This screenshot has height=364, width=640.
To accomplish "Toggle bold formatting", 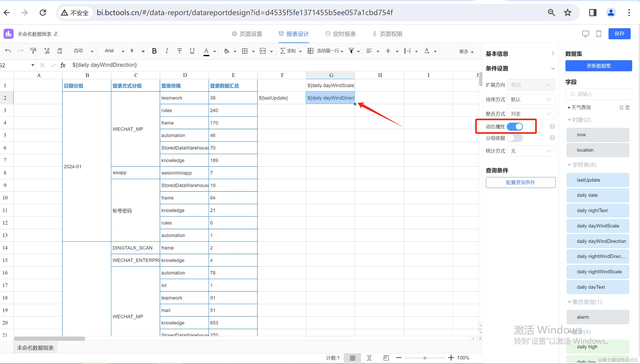I will pos(154,51).
